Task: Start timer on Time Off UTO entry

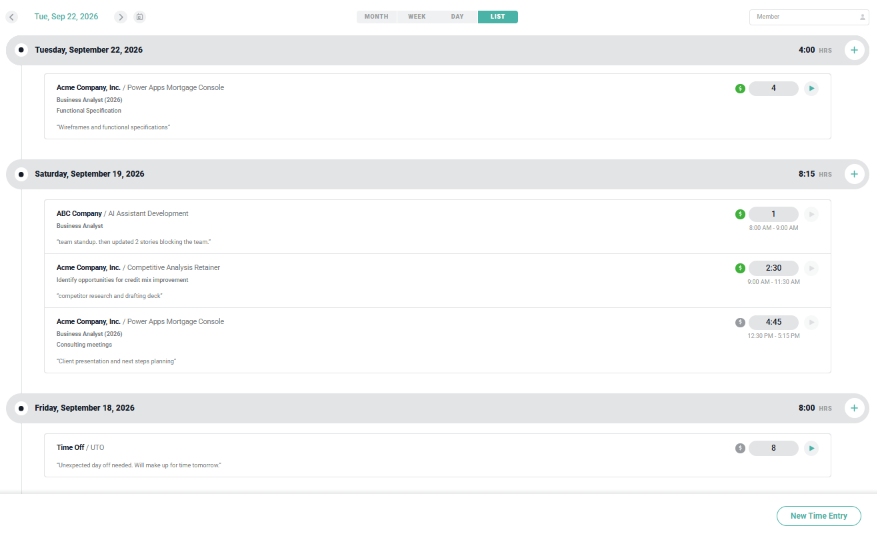Action: [811, 448]
